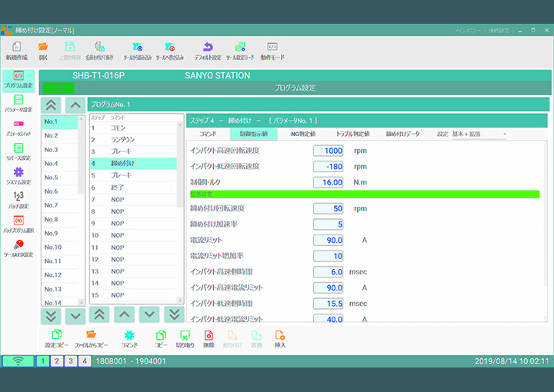Screen dimensions: 554x392
Task: Open システム設定 in the left sidebar
Action: 18,175
